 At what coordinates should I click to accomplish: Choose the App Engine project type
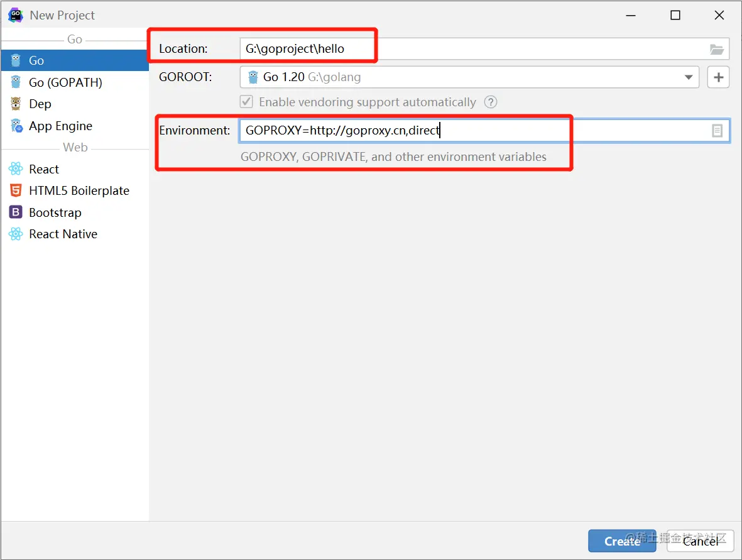[75, 126]
